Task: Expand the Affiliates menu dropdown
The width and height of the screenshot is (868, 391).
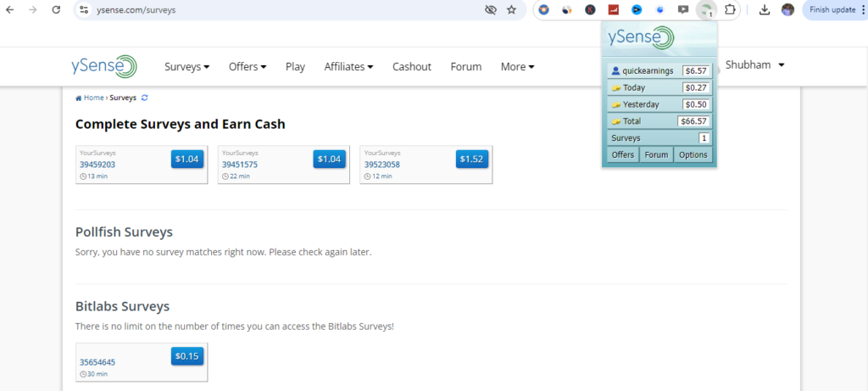Action: point(348,66)
